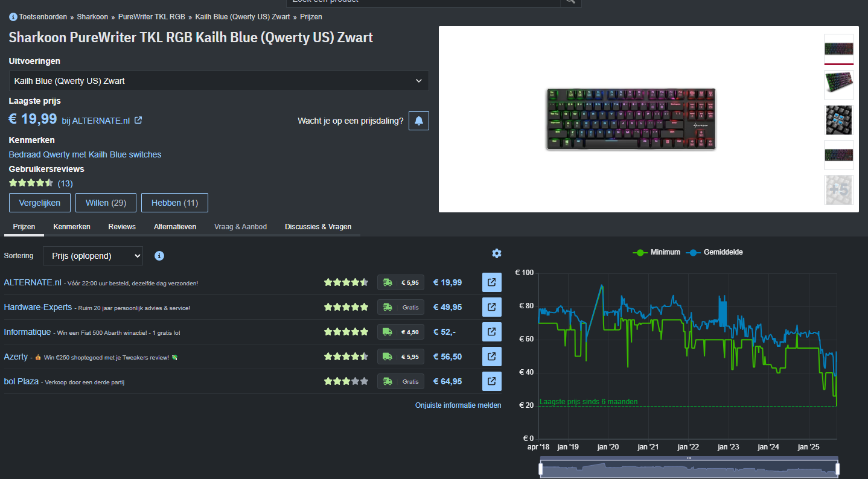Click the Hebben (11) button
The width and height of the screenshot is (868, 479).
pos(174,203)
